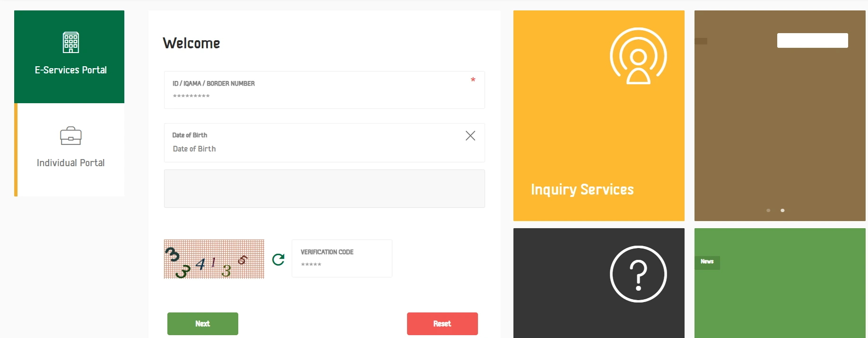Click the E-Services Portal building icon
The height and width of the screenshot is (338, 868).
71,43
